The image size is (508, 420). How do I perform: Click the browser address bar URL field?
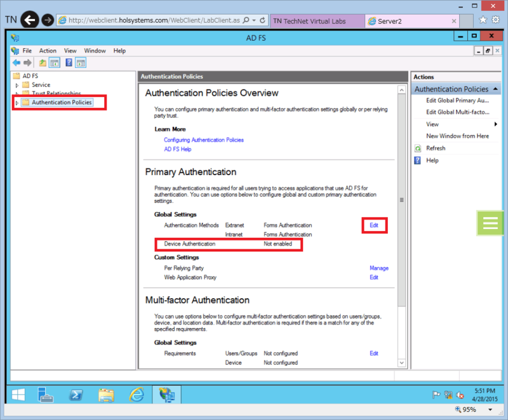coord(154,20)
